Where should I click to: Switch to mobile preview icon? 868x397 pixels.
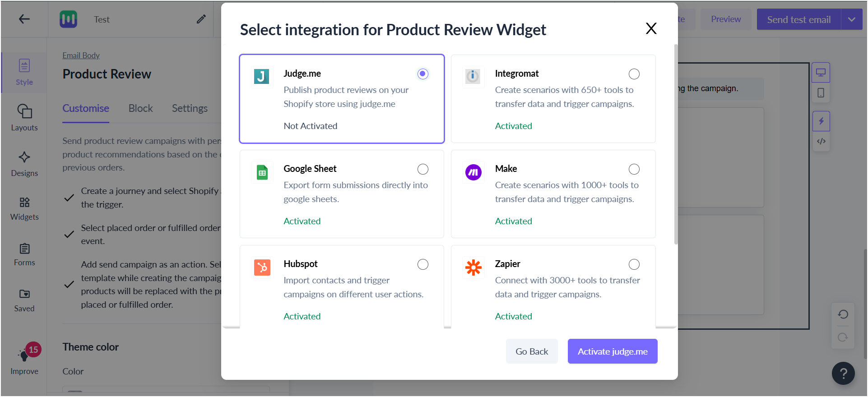[821, 93]
